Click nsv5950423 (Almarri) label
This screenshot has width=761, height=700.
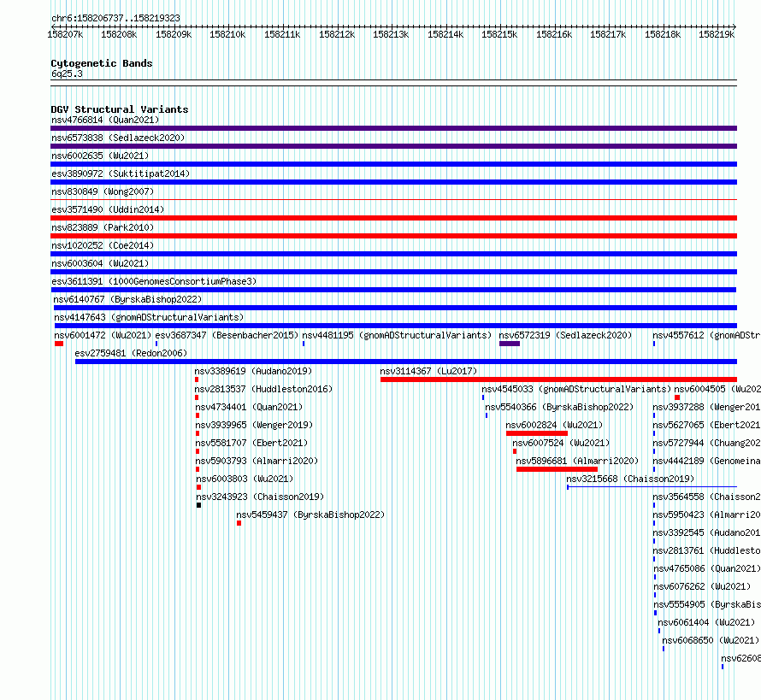coord(706,515)
